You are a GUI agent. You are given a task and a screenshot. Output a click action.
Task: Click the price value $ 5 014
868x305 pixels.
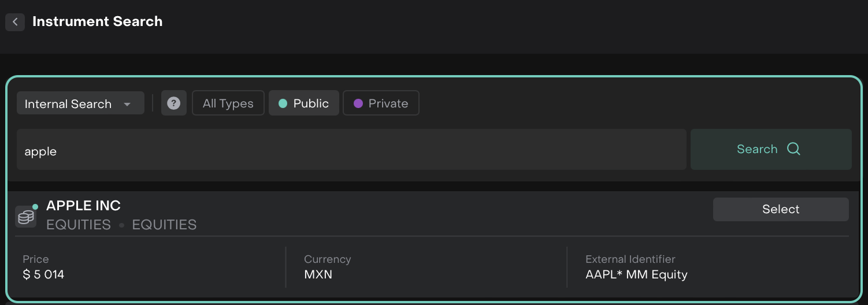(x=43, y=274)
